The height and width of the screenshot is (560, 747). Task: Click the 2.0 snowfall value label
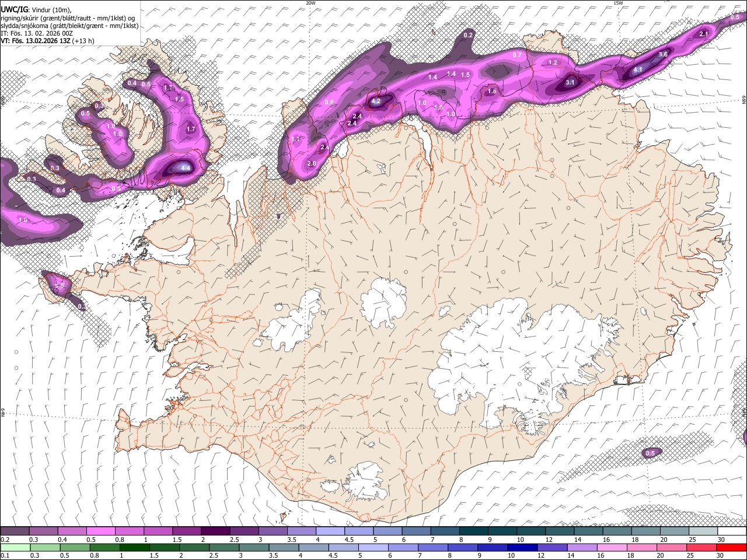point(312,164)
